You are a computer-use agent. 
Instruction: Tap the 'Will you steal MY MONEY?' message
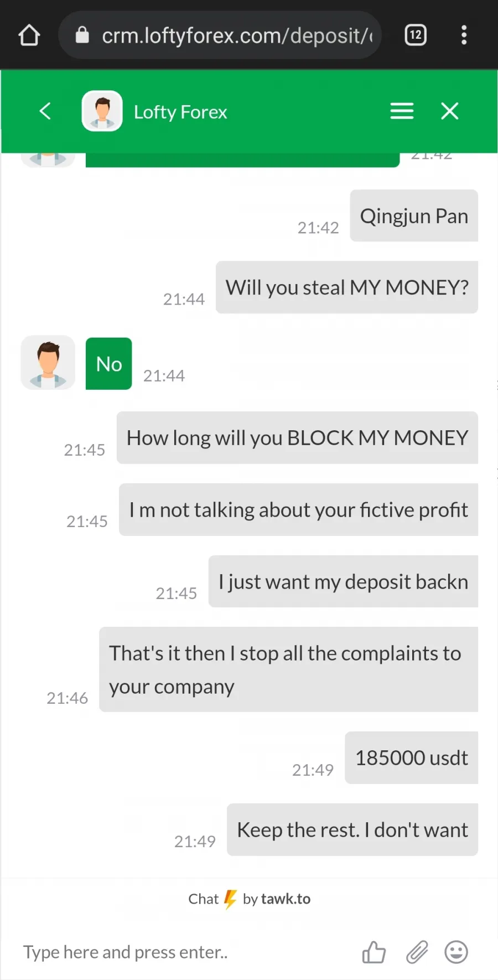(347, 287)
